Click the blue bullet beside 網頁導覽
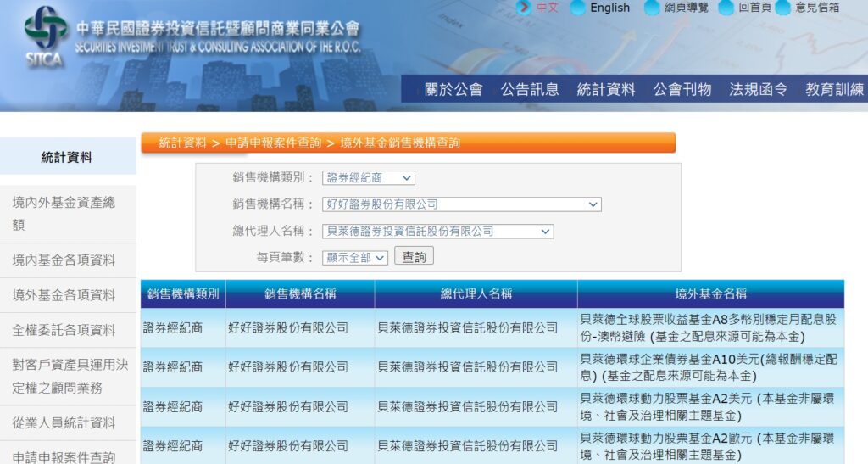Screen dimensions: 868x464 (x=652, y=7)
